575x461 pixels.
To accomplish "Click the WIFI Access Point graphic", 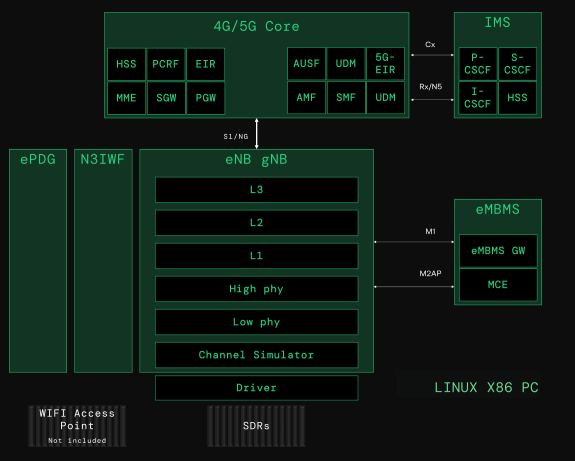I will coord(77,426).
